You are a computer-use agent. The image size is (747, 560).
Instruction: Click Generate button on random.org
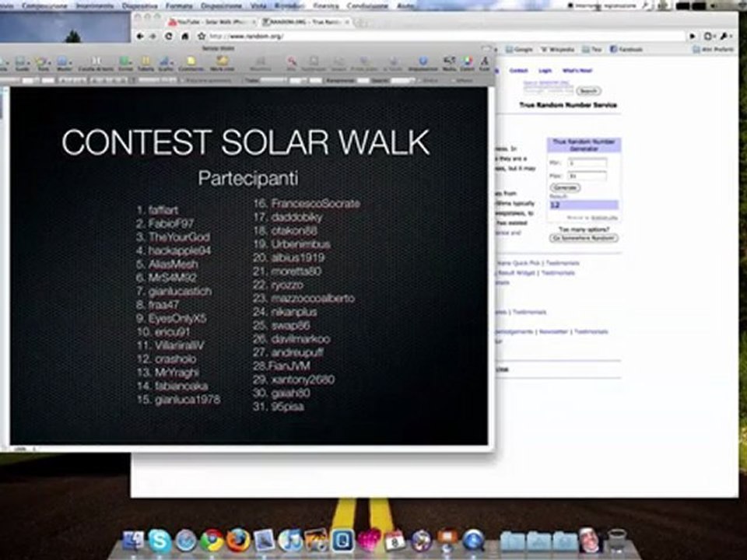coord(565,187)
